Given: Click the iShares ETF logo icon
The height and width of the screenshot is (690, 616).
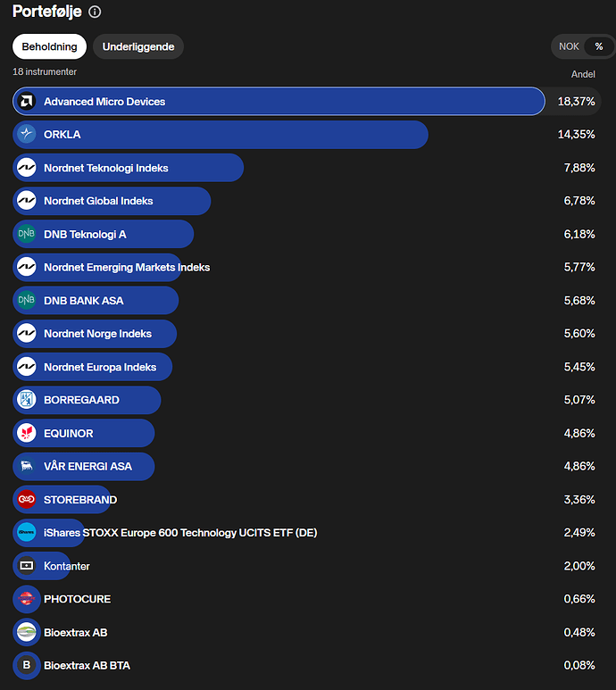Looking at the screenshot, I should pyautogui.click(x=27, y=533).
